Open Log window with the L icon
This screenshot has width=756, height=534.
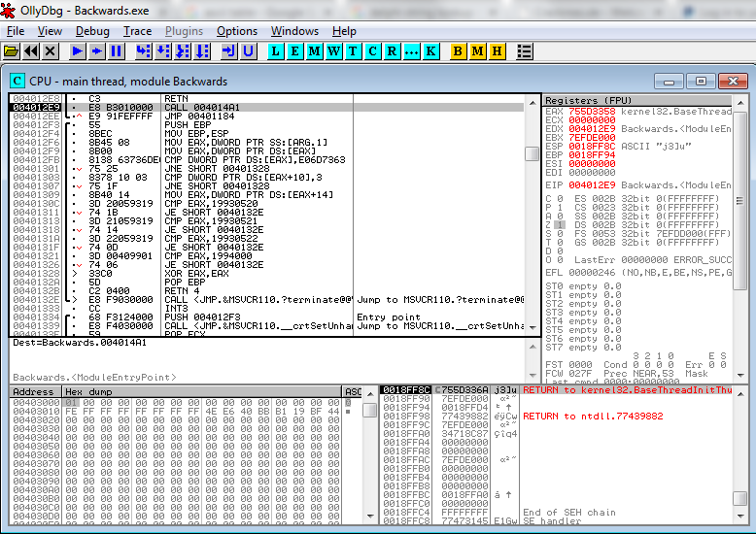275,50
